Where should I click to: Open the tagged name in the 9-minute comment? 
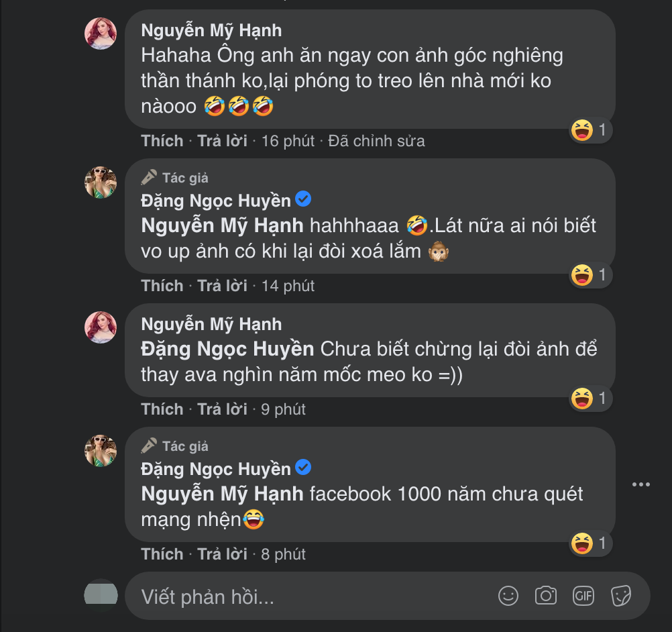pyautogui.click(x=227, y=350)
